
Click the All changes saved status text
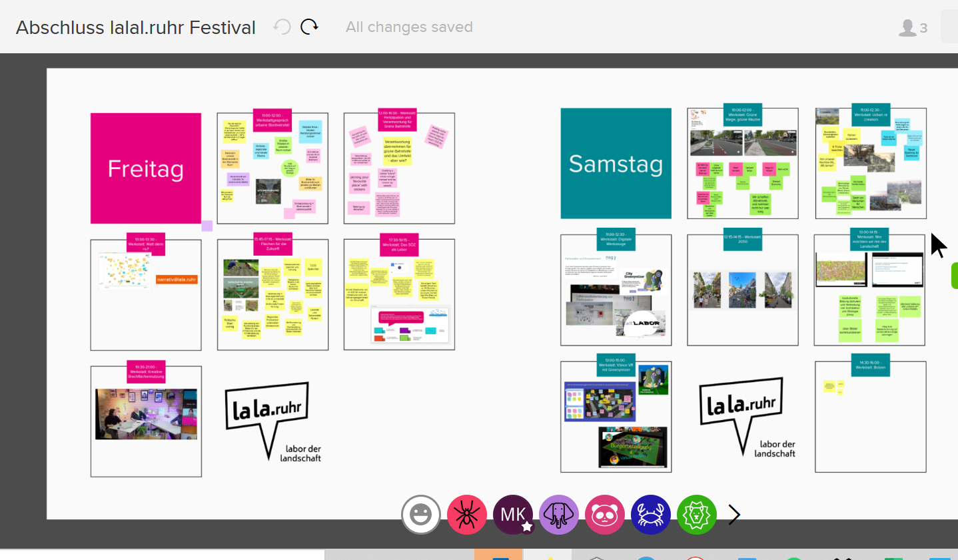(409, 27)
